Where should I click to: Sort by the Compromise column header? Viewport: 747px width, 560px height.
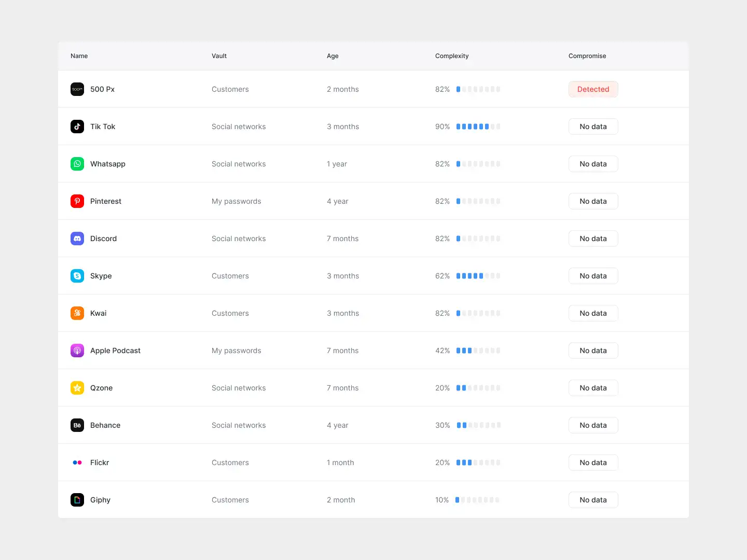pos(587,56)
